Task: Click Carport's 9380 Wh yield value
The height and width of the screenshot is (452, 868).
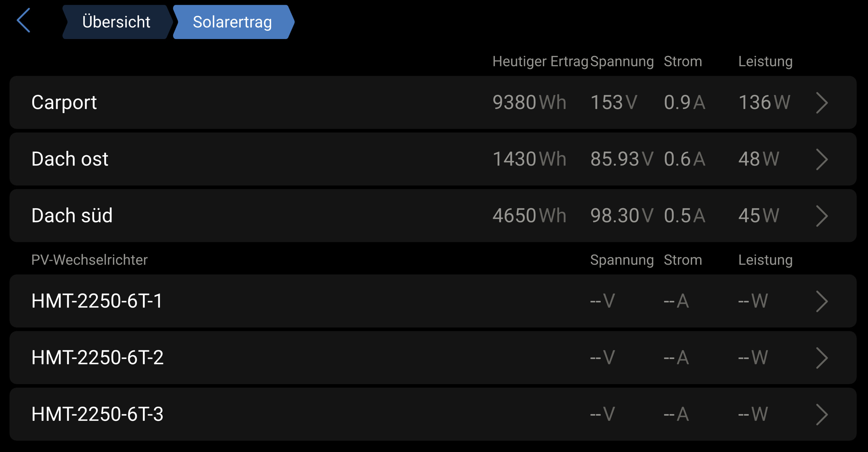Action: tap(529, 103)
